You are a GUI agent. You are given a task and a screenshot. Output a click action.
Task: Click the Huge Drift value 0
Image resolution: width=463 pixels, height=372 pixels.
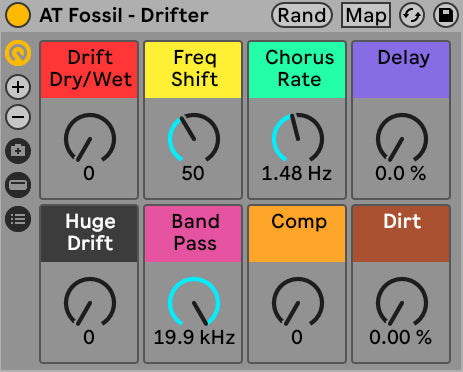[x=89, y=337]
